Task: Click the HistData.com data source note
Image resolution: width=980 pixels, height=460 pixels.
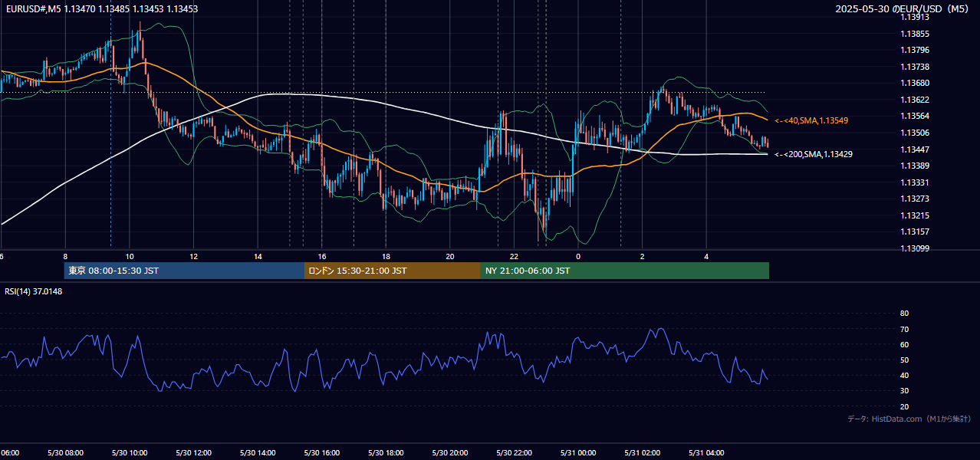Action: click(909, 419)
